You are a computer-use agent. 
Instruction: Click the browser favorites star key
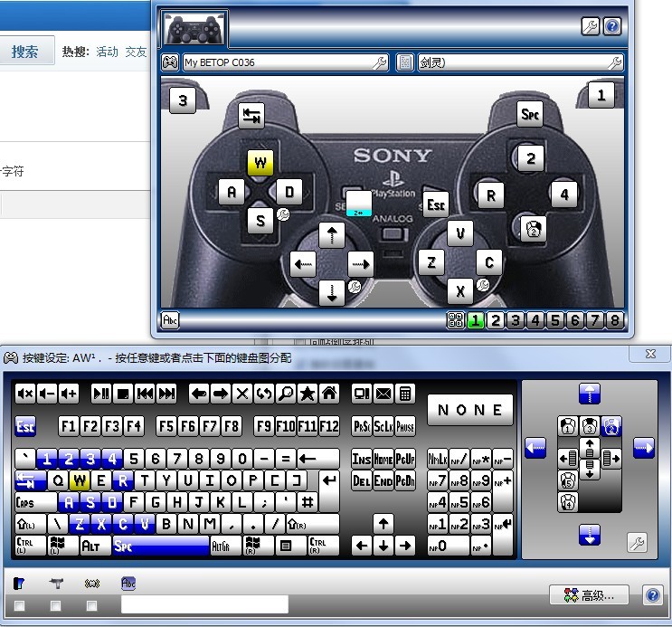(x=308, y=394)
